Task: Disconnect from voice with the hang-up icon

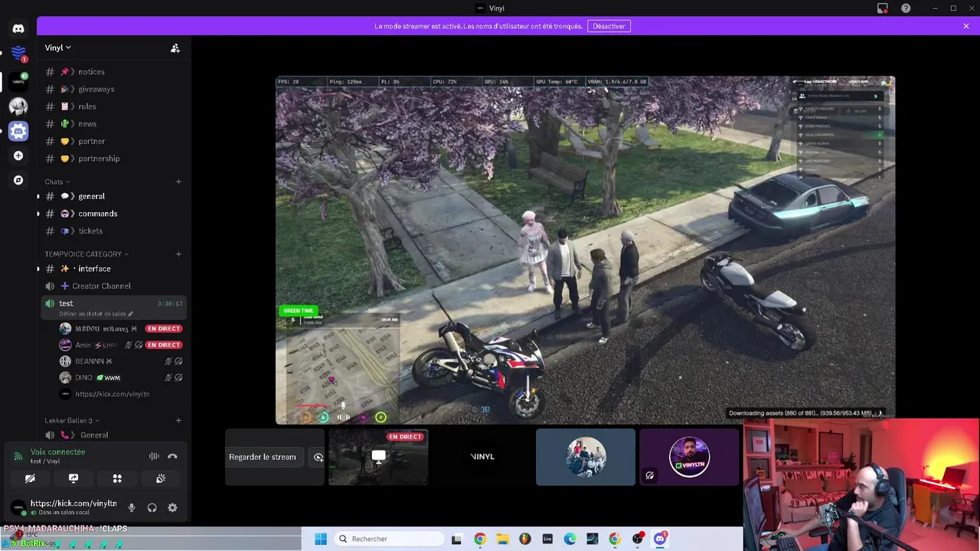Action: coord(172,456)
